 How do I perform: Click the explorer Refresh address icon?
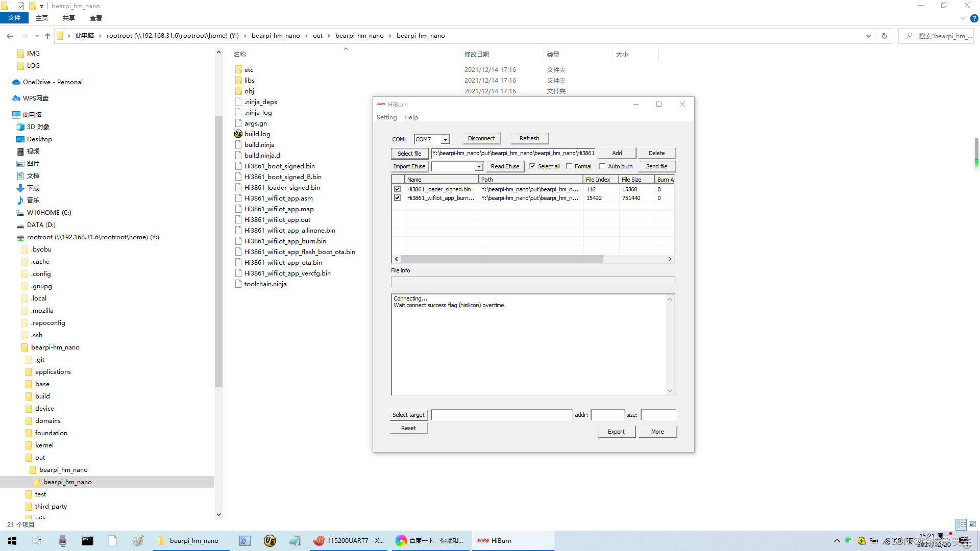coord(885,36)
